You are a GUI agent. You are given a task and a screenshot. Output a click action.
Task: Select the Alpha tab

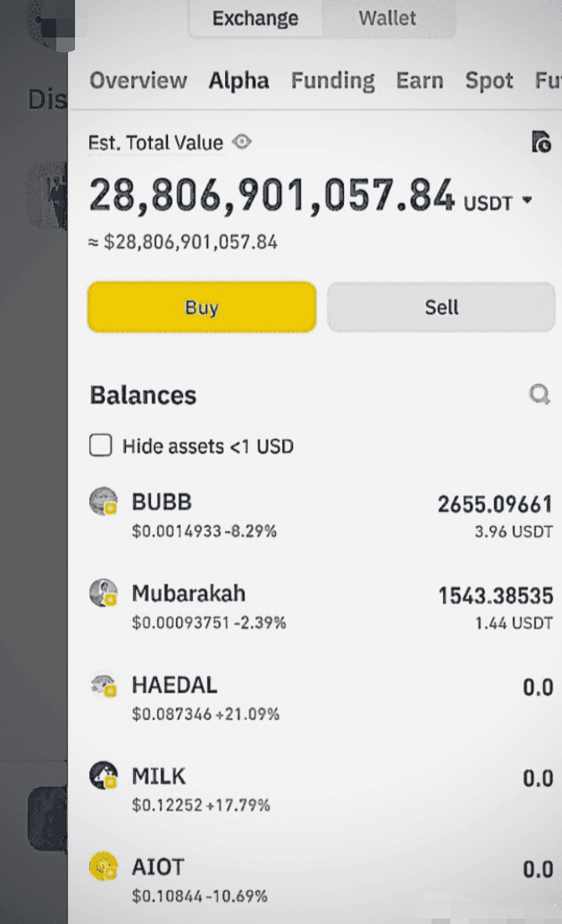pyautogui.click(x=238, y=80)
